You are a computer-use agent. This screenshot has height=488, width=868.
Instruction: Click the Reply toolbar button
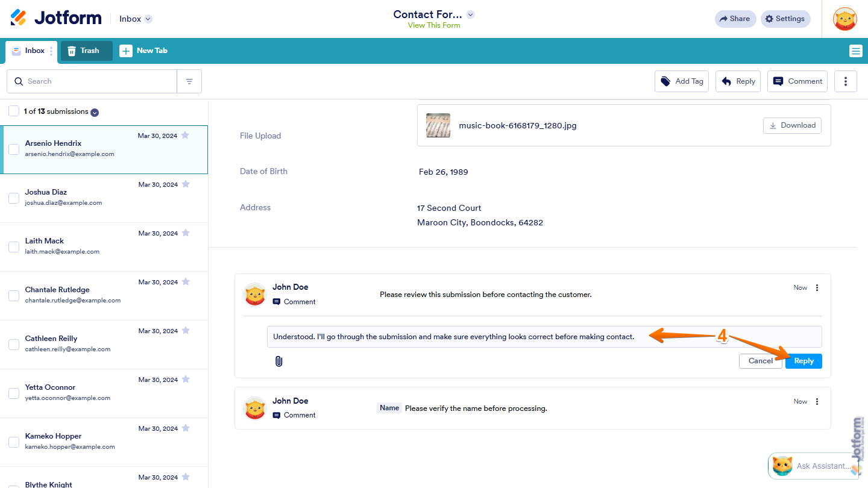(x=738, y=81)
